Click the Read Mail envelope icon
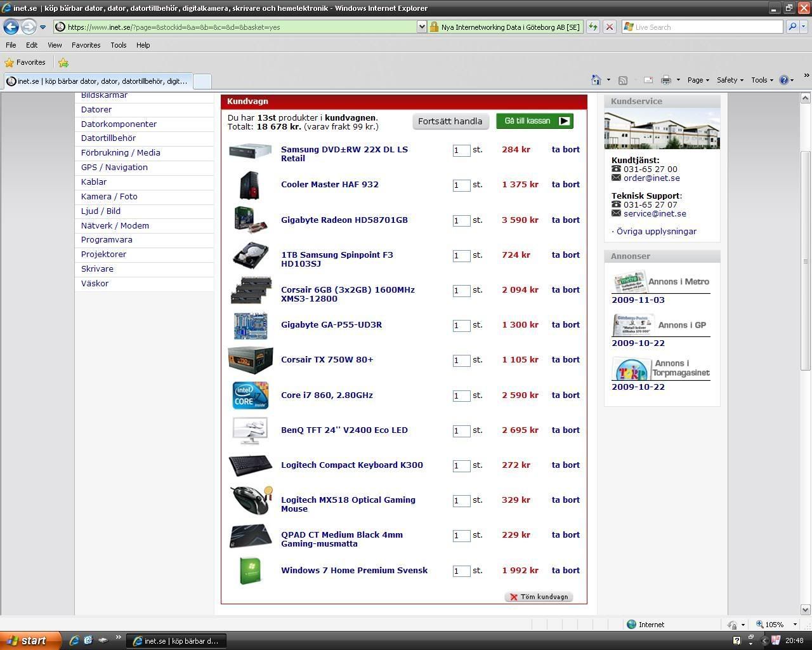The image size is (812, 650). point(648,80)
